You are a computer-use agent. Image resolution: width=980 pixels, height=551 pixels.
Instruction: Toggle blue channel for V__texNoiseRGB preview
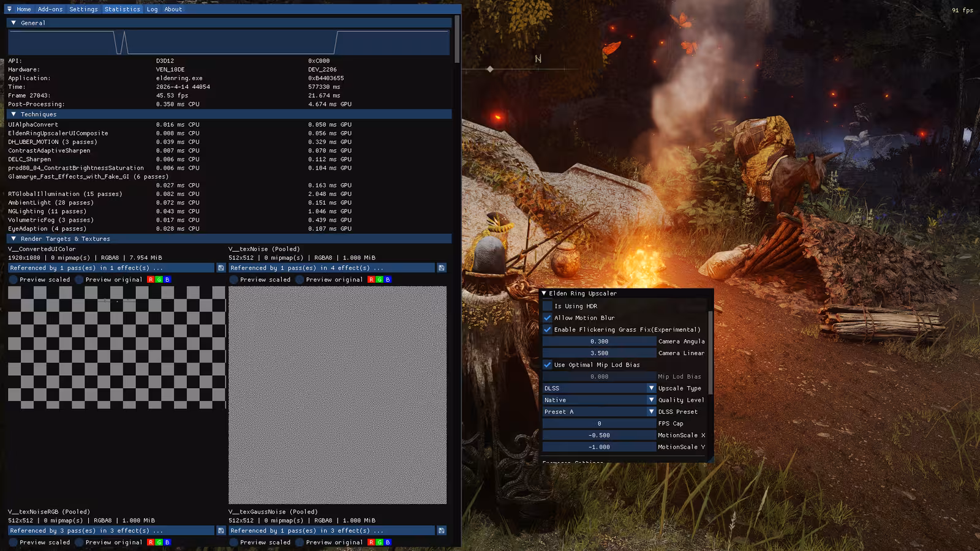[x=167, y=542]
